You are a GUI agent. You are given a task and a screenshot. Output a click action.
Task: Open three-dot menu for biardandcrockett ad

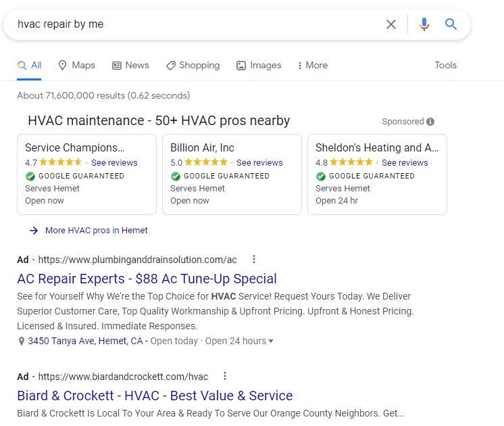pos(225,377)
